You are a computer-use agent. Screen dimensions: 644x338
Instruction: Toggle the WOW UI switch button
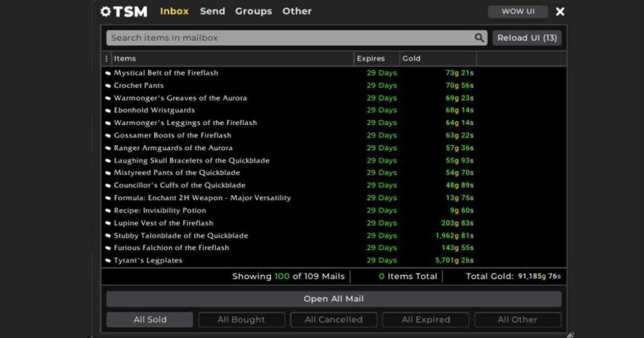(x=518, y=11)
